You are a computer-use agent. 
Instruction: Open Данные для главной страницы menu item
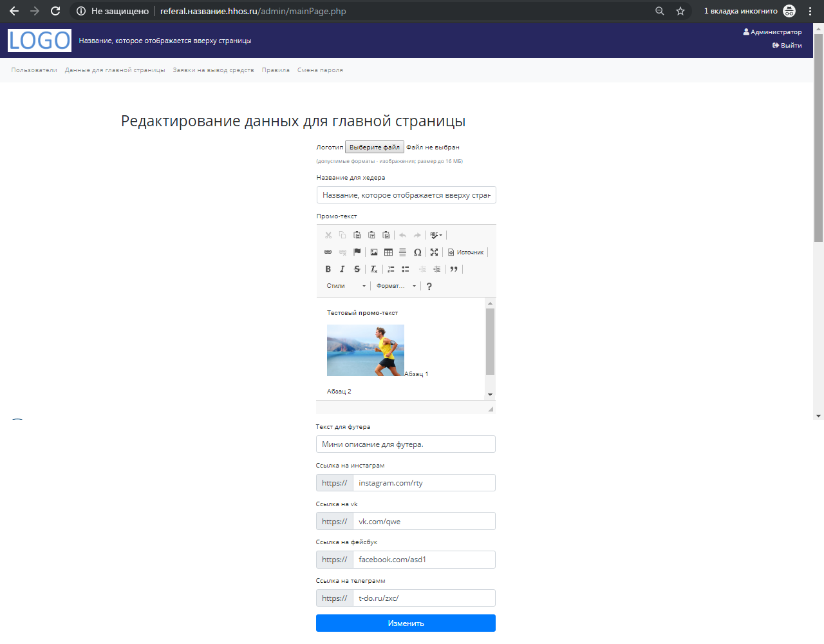115,70
